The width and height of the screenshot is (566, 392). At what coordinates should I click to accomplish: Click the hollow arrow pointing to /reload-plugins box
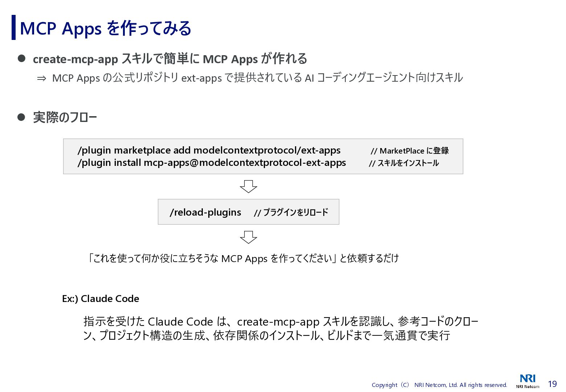tap(249, 186)
